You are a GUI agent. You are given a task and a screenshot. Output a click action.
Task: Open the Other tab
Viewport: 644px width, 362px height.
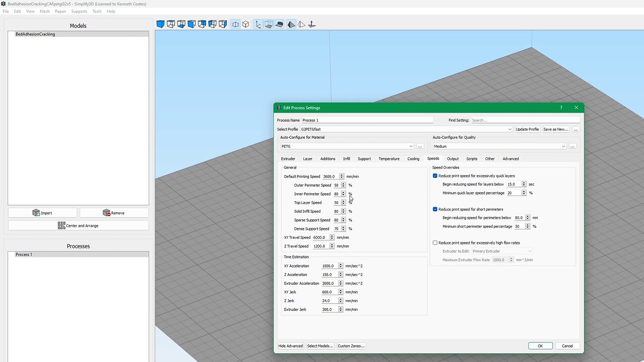click(490, 159)
